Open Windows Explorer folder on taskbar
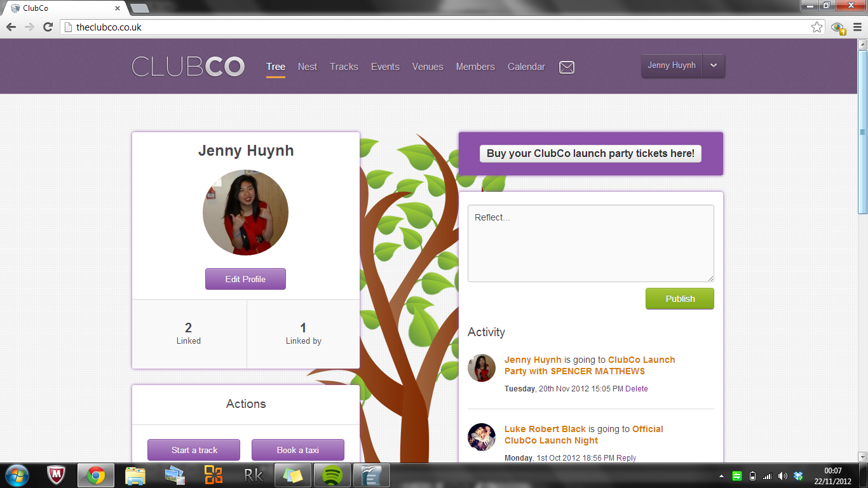 coord(136,475)
